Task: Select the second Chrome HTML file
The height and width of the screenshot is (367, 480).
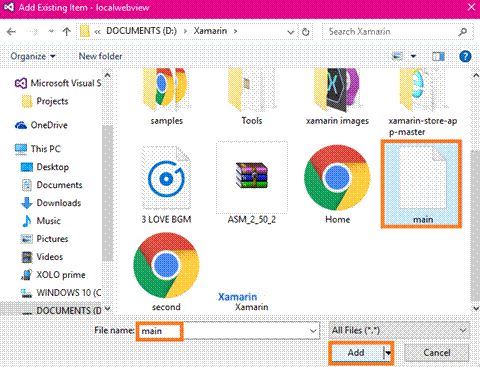Action: point(166,272)
